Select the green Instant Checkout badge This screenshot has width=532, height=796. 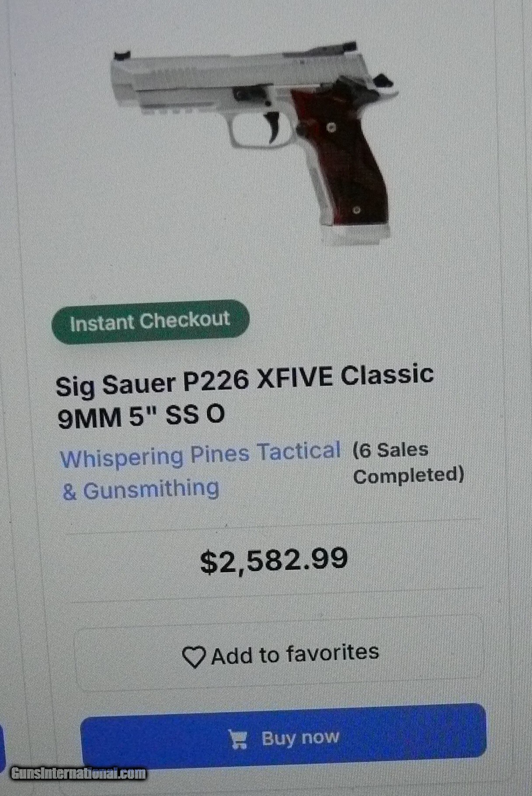click(x=150, y=321)
